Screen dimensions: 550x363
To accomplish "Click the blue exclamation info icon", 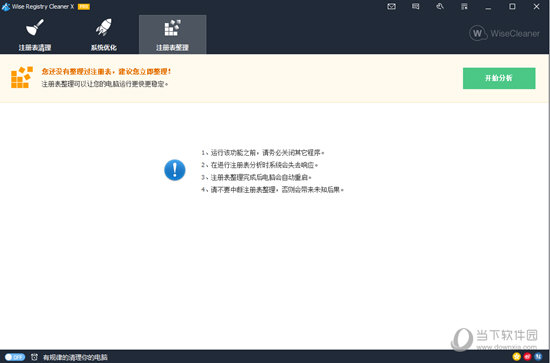I will (x=175, y=170).
